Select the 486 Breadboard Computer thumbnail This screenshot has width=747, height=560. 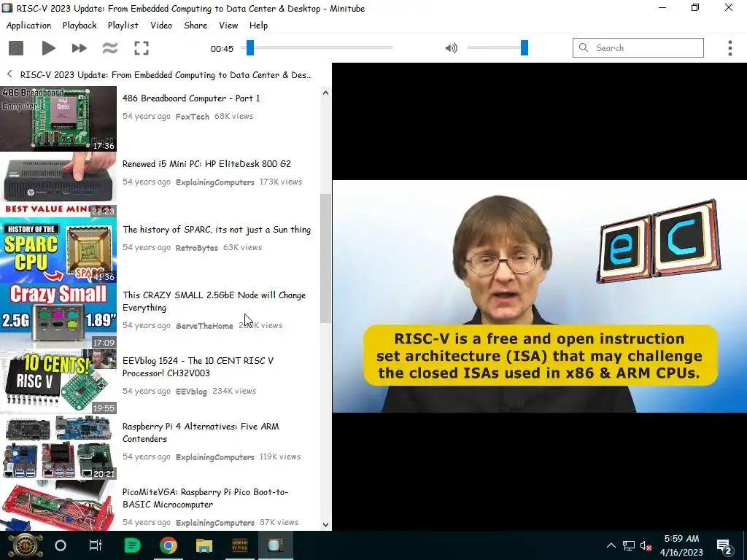tap(58, 119)
